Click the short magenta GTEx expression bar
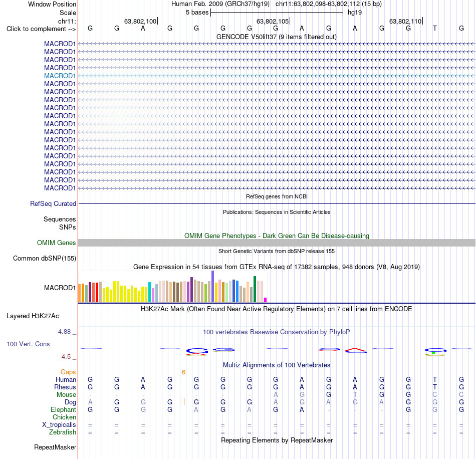The width and height of the screenshot is (476, 459). click(266, 300)
